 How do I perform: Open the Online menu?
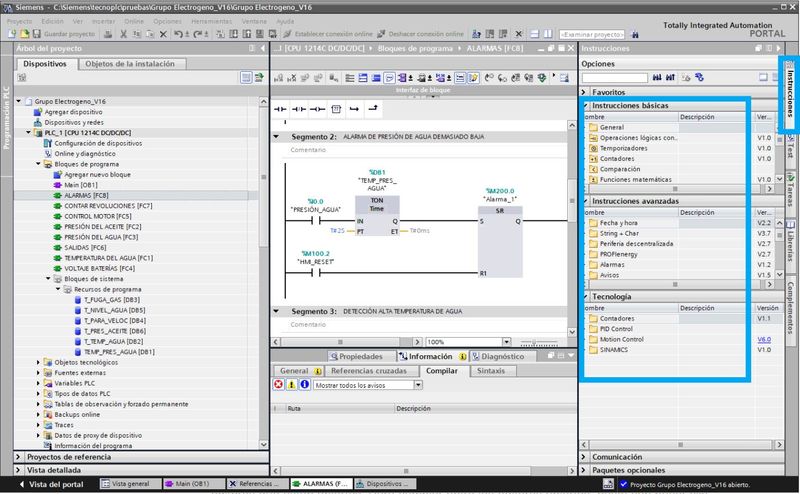point(134,21)
